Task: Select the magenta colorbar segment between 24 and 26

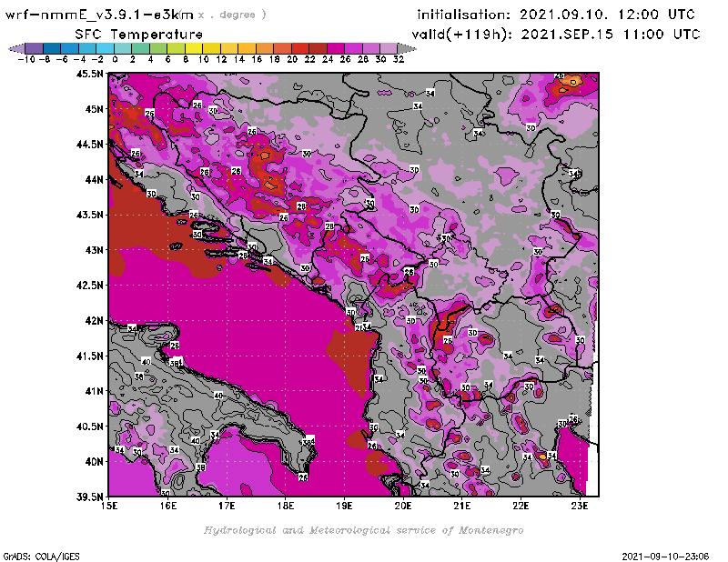Action: [335, 48]
